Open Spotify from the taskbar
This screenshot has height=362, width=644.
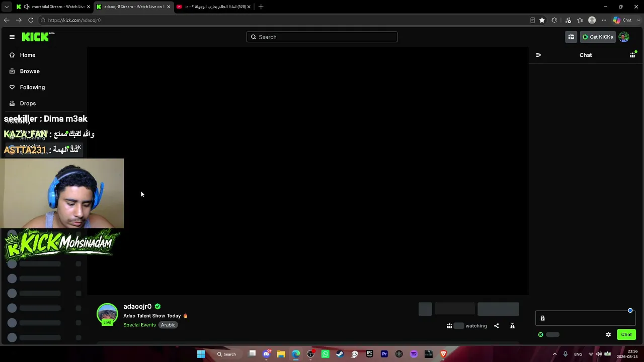click(414, 354)
